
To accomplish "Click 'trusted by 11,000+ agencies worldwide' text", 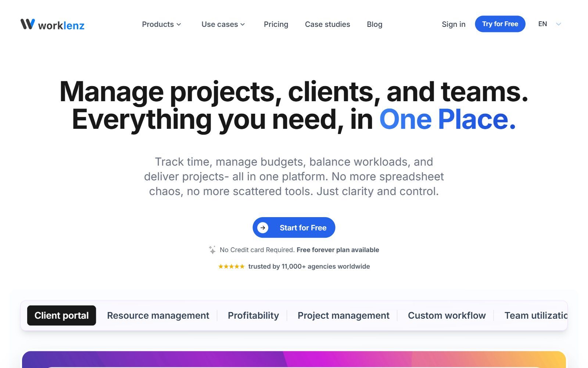I will [309, 266].
